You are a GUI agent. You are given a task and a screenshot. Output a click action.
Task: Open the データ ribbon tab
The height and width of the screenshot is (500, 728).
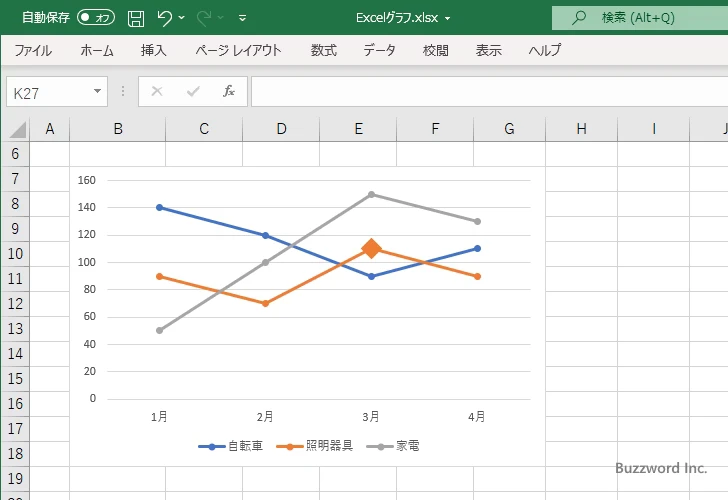(379, 50)
